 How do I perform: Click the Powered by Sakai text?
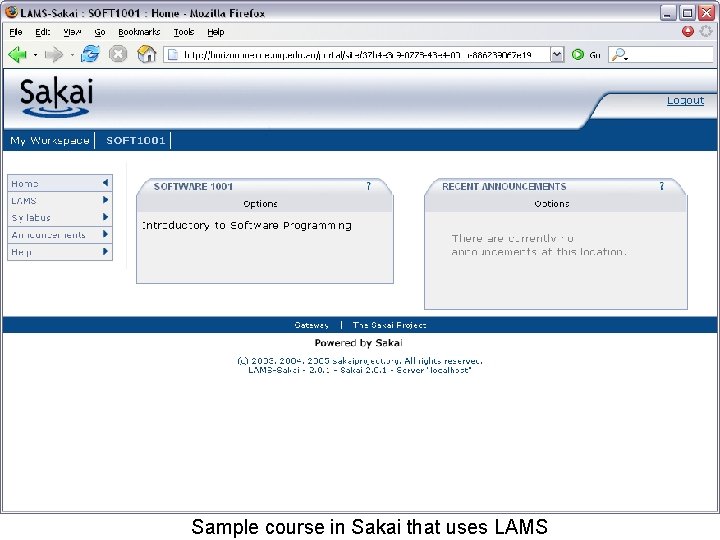[359, 343]
